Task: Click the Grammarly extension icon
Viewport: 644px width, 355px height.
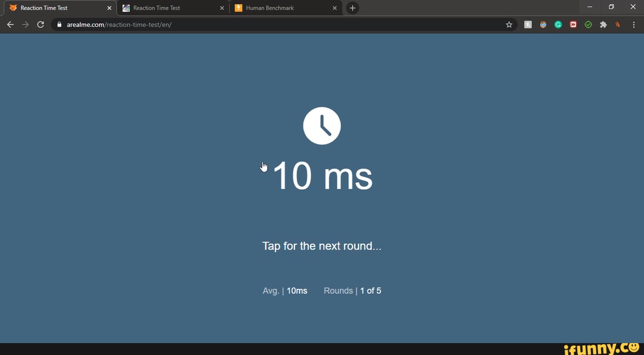Action: pos(558,24)
